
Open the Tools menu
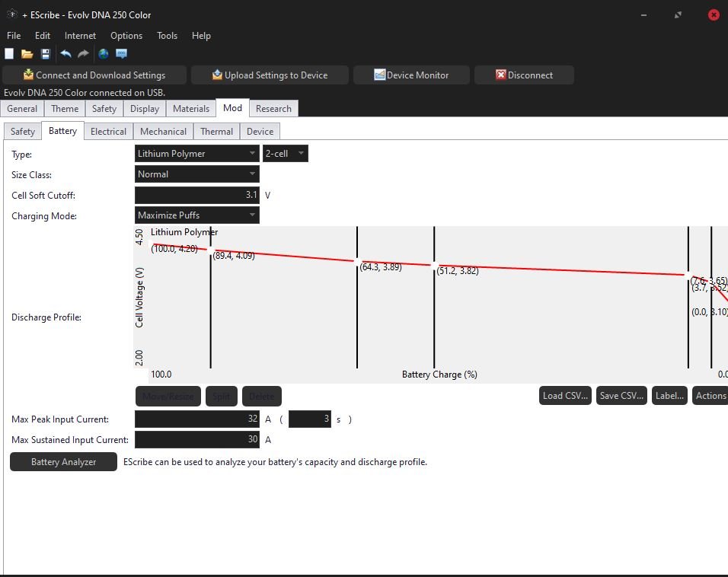[x=167, y=36]
